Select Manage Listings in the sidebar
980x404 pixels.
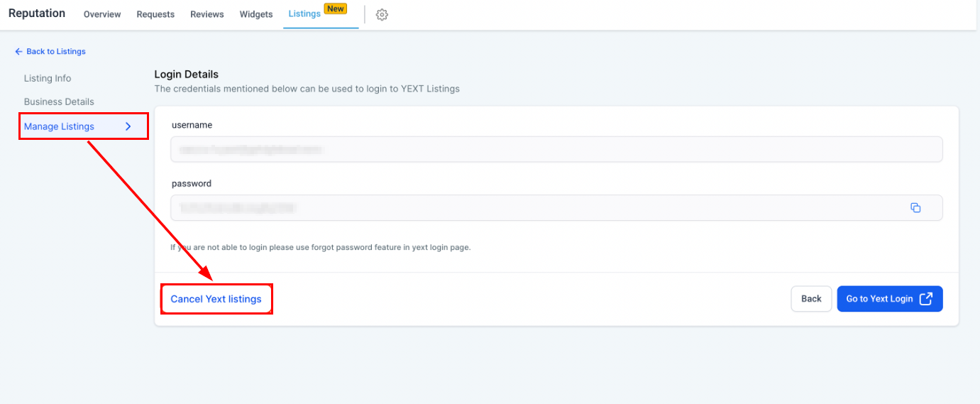click(x=59, y=126)
